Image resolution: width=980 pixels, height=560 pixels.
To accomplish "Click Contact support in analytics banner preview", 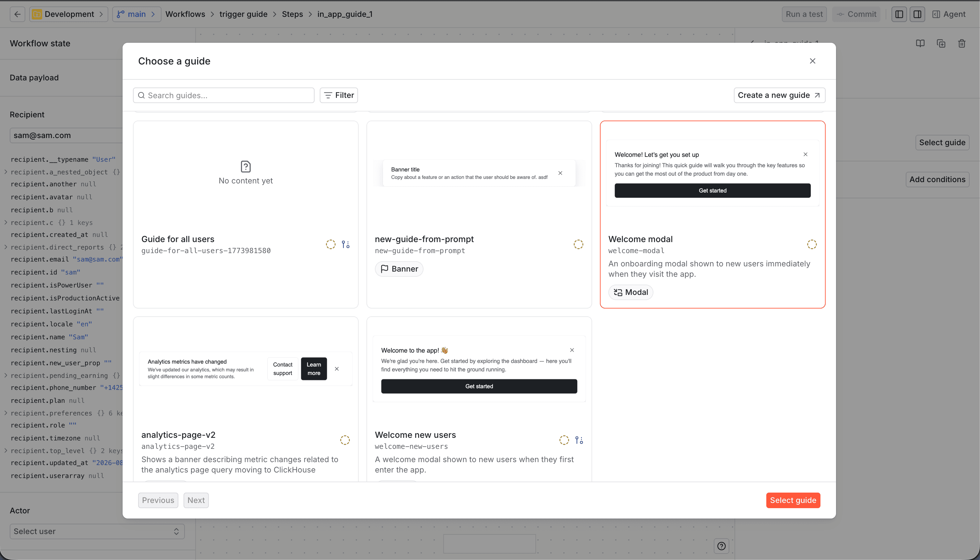I will [283, 369].
